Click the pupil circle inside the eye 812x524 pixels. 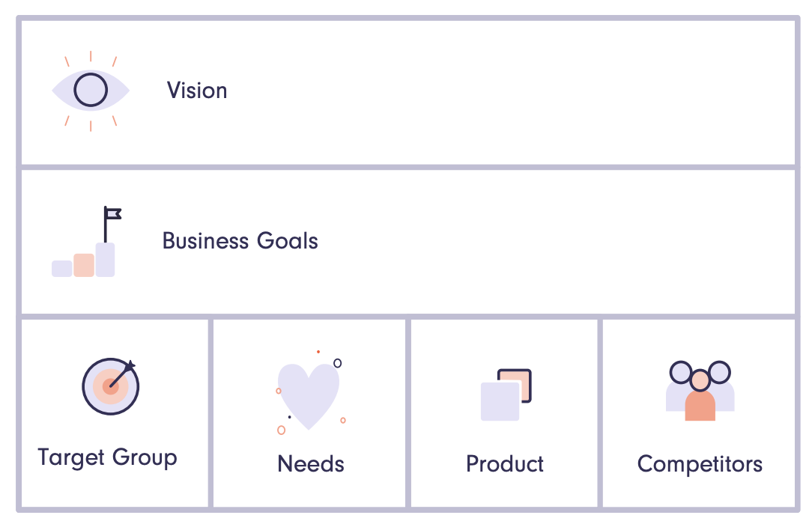[x=91, y=90]
